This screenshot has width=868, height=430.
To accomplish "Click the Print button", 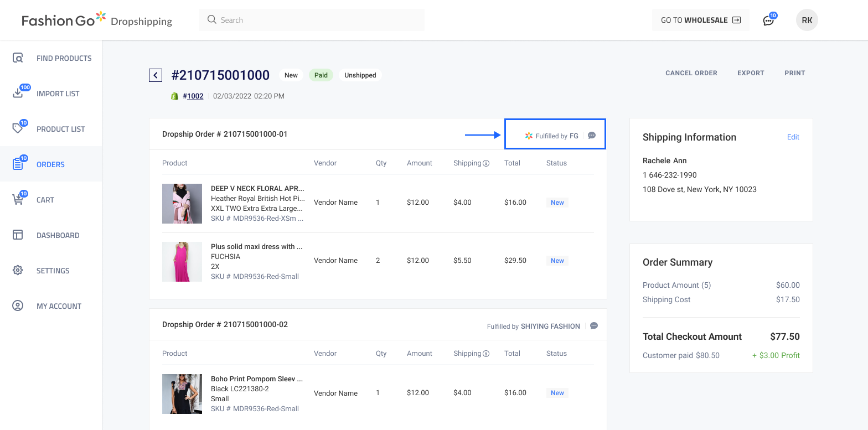I will pos(794,73).
